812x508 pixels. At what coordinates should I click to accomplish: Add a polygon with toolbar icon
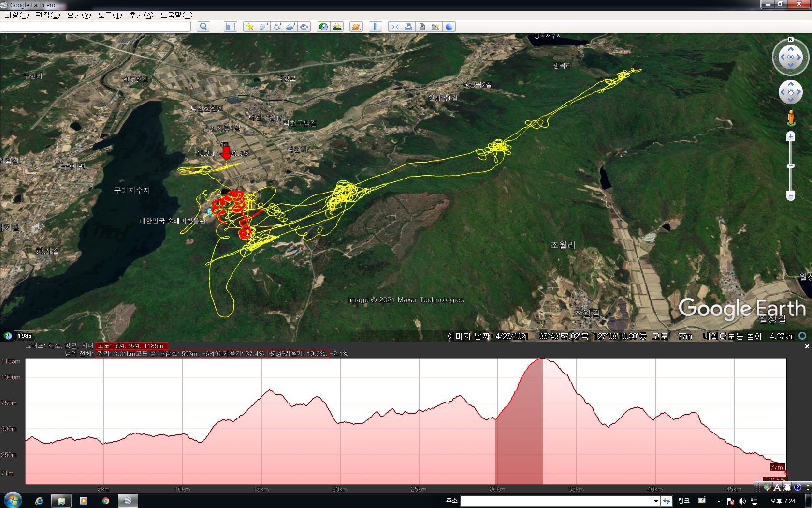click(x=263, y=27)
